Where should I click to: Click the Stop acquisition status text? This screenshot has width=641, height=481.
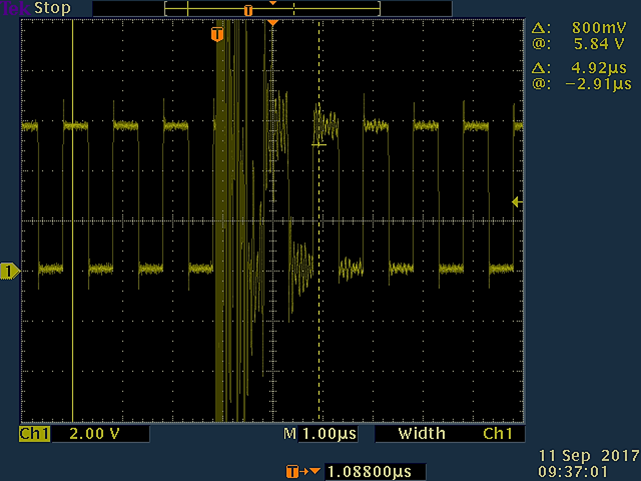click(x=52, y=8)
